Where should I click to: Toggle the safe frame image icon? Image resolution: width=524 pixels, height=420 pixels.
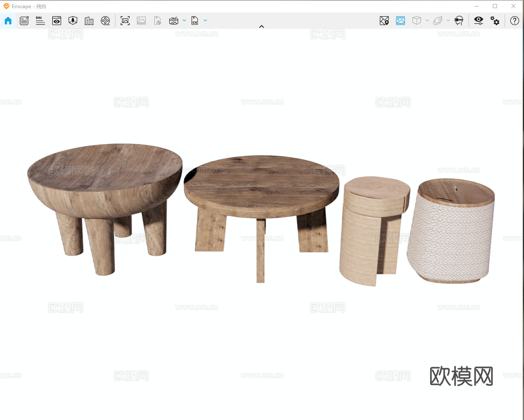tap(400, 21)
